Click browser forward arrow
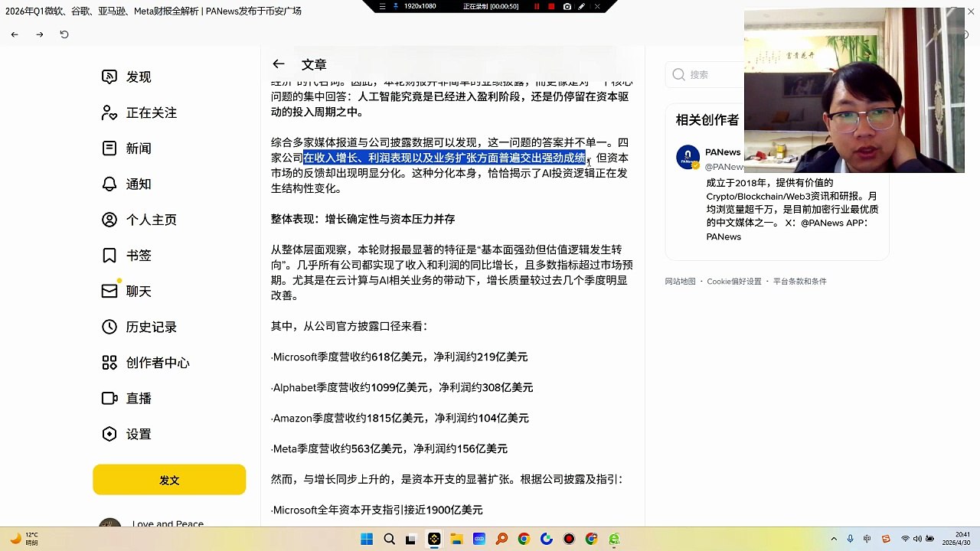 (x=40, y=34)
